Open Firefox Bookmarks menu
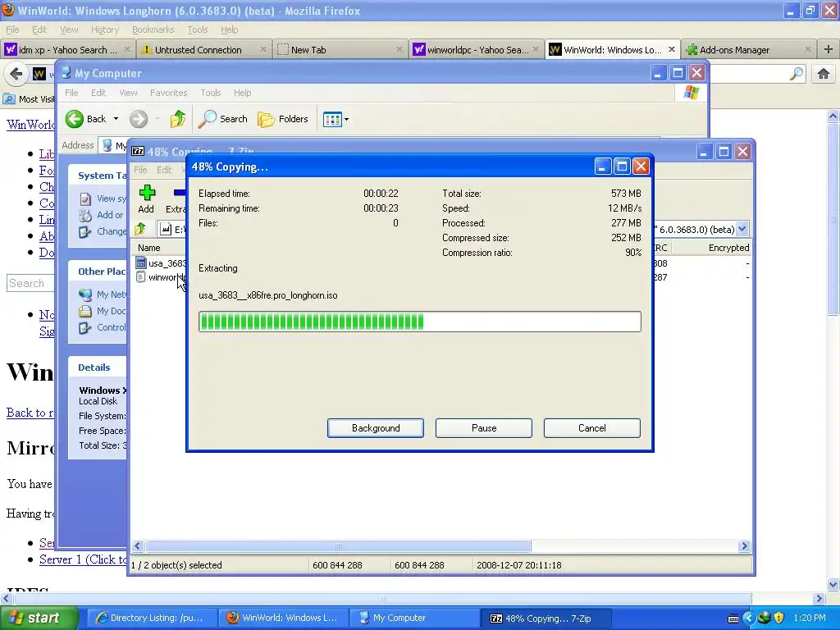 click(x=153, y=30)
